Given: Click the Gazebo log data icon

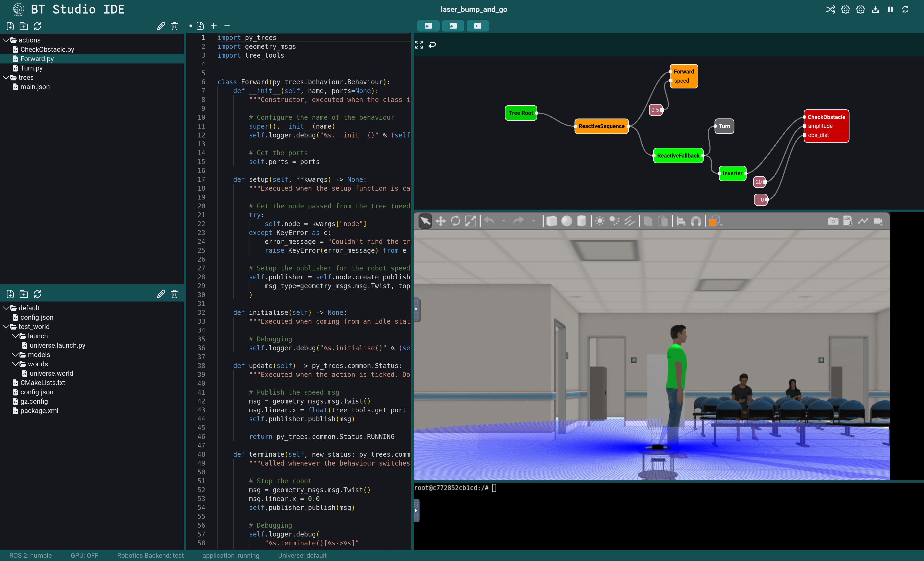Looking at the screenshot, I should click(x=848, y=221).
